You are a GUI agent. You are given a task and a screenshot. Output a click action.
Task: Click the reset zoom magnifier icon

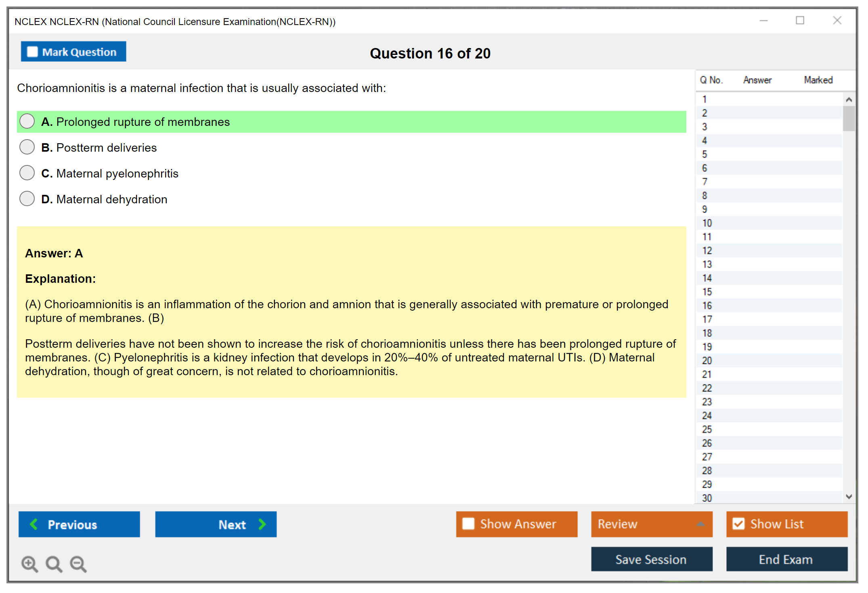pos(54,564)
